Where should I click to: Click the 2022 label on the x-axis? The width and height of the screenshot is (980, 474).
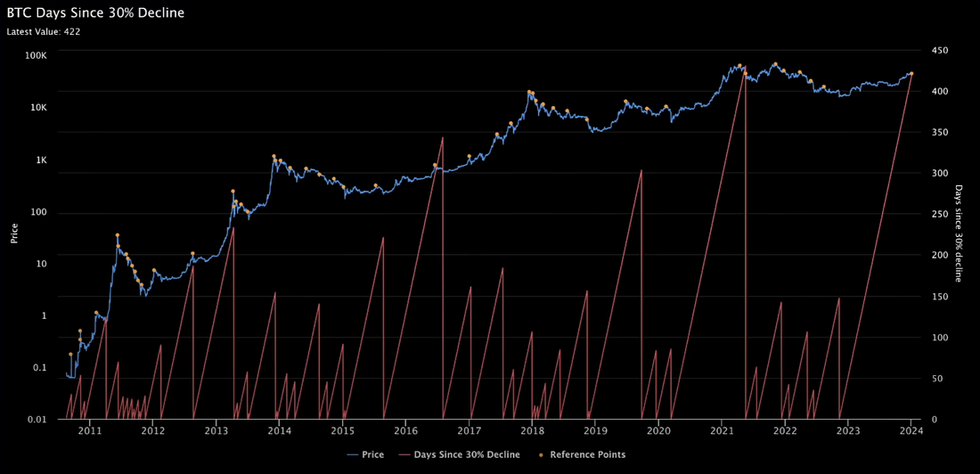point(785,430)
